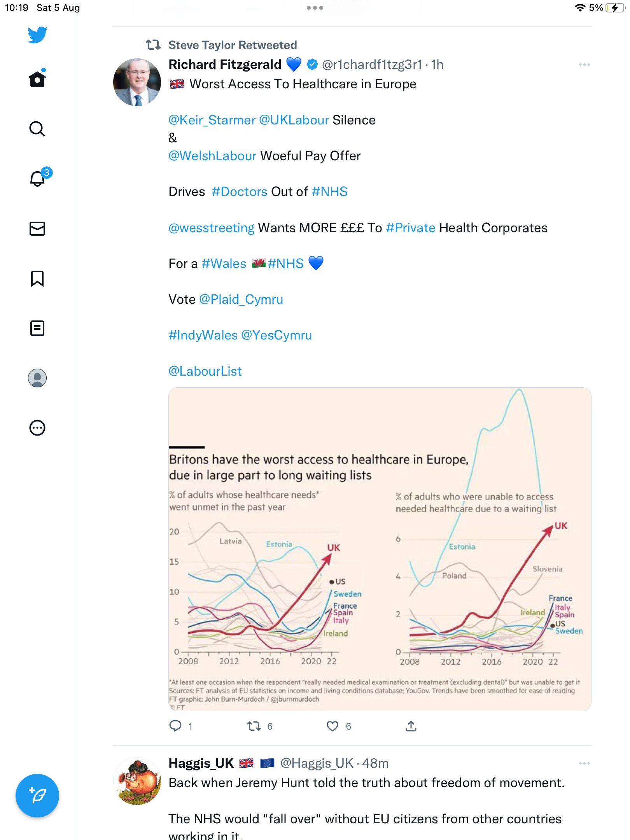
Task: Open Bookmarks icon in sidebar
Action: click(x=37, y=278)
